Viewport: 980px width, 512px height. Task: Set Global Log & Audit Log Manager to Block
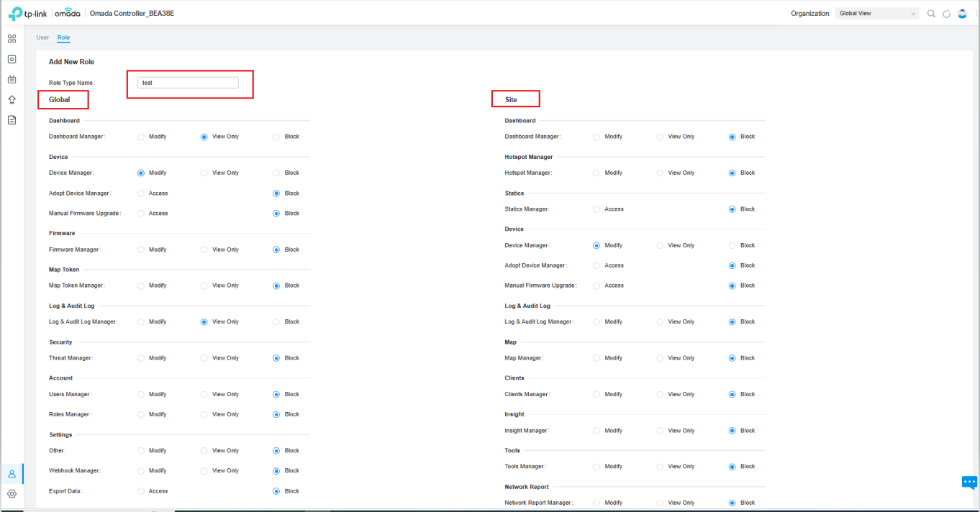click(x=276, y=322)
